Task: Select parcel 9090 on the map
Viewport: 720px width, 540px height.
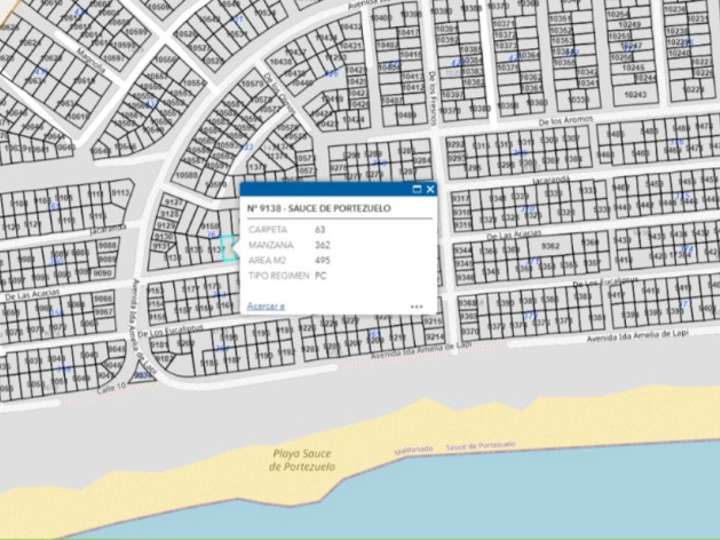Action: [103, 273]
